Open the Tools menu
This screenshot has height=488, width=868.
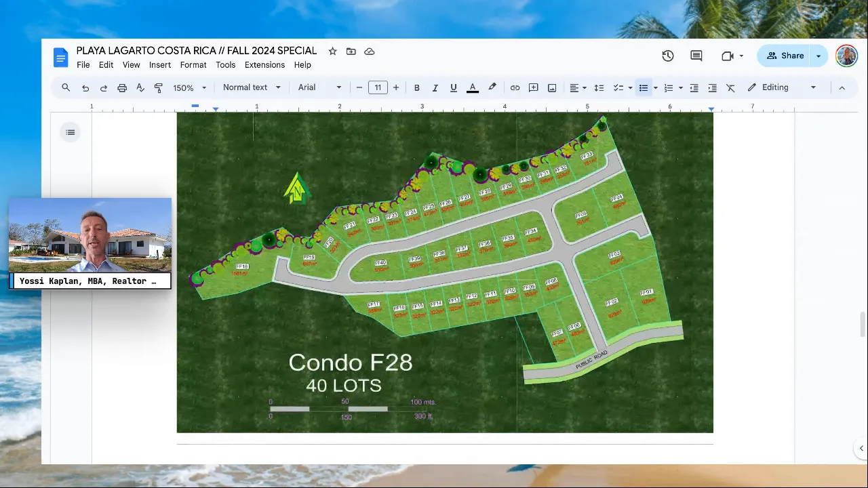[225, 65]
